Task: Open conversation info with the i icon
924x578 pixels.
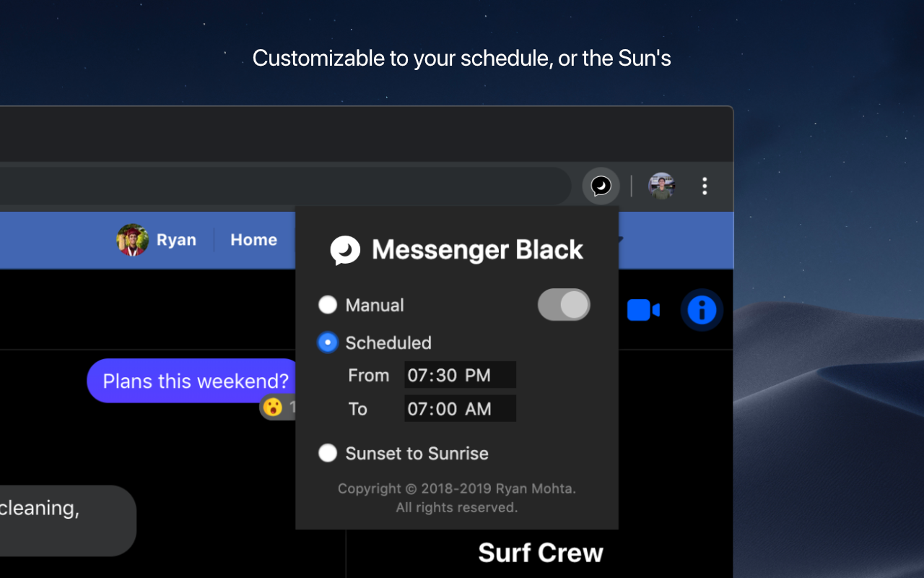Action: pos(702,310)
